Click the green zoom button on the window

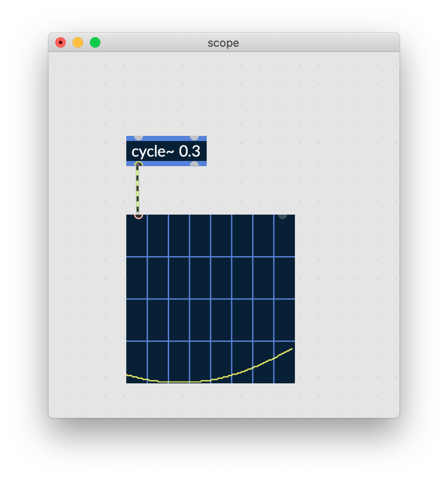[95, 42]
